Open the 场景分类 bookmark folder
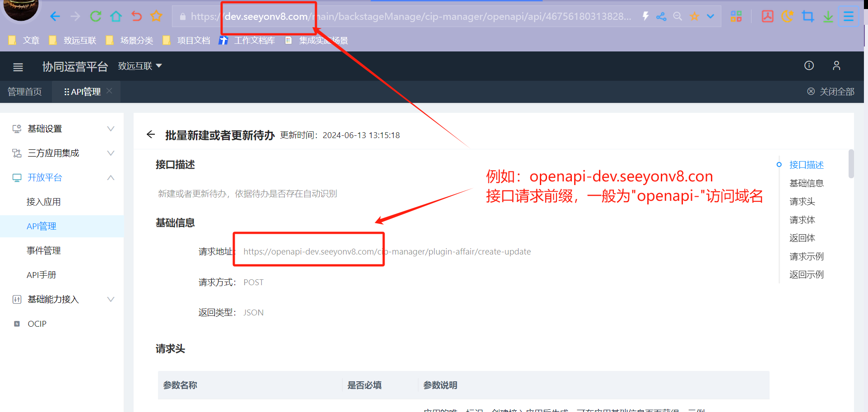The height and width of the screenshot is (412, 868). coord(130,41)
